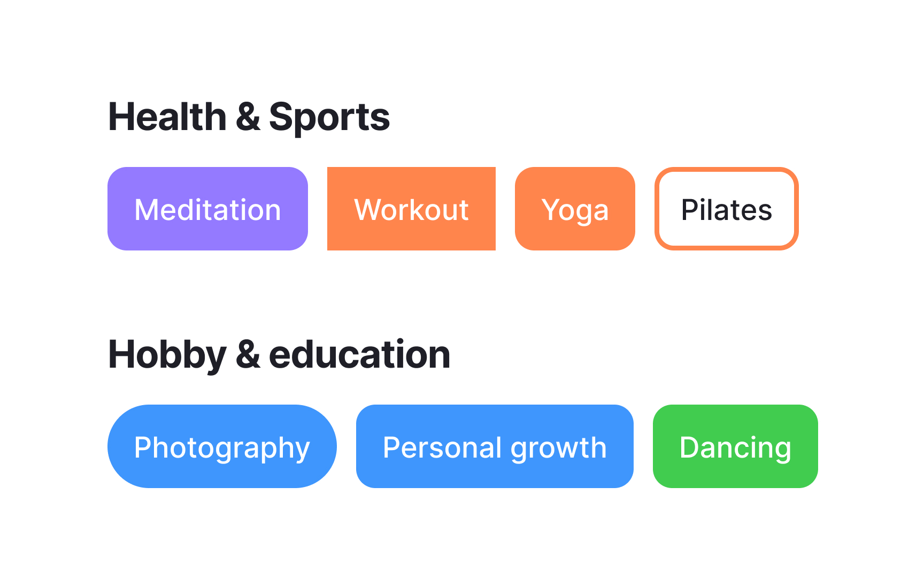
Task: Click the Hobby & education heading
Action: [279, 355]
